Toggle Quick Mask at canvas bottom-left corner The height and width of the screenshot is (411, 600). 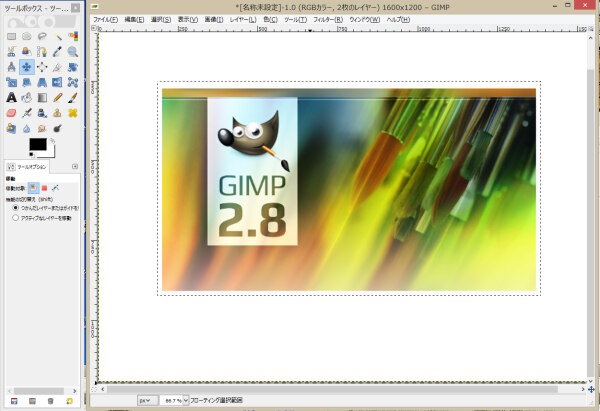tap(94, 389)
